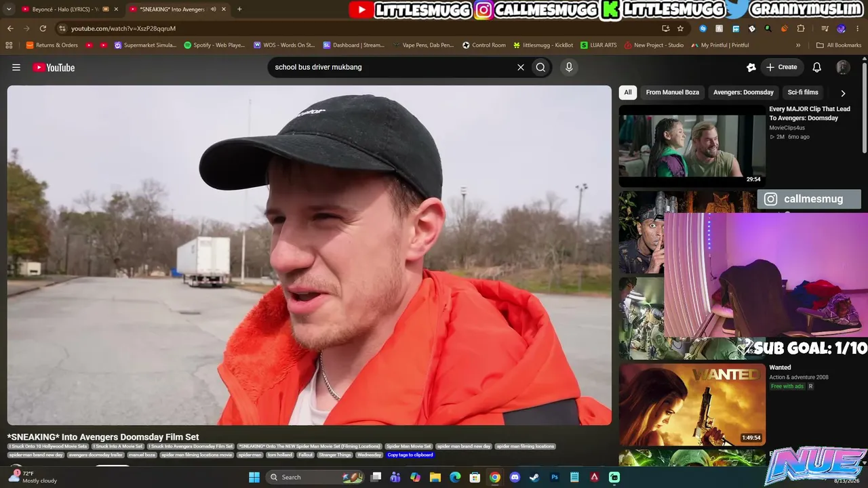The height and width of the screenshot is (488, 868).
Task: Filter by Sci-fi films chip
Action: click(803, 92)
